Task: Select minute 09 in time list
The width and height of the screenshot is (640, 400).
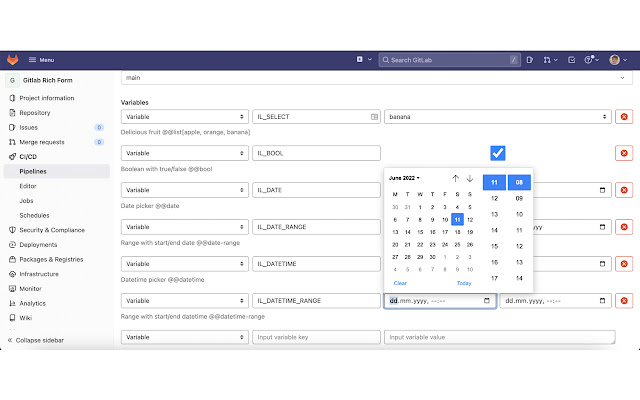Action: pyautogui.click(x=519, y=198)
